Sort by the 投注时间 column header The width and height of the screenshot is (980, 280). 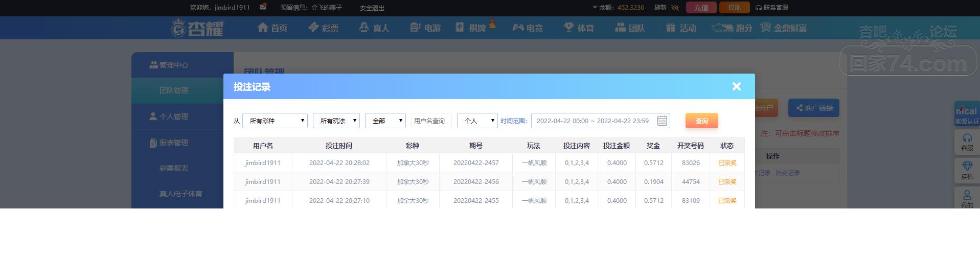pos(339,146)
